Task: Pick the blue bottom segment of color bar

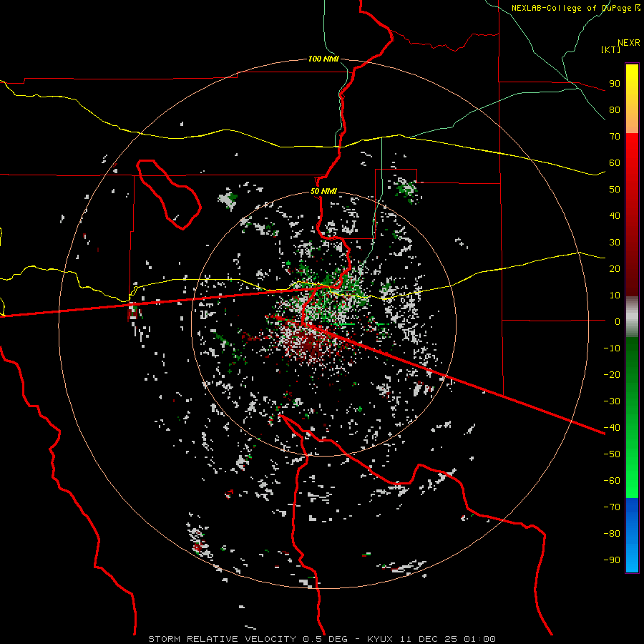Action: [x=632, y=535]
